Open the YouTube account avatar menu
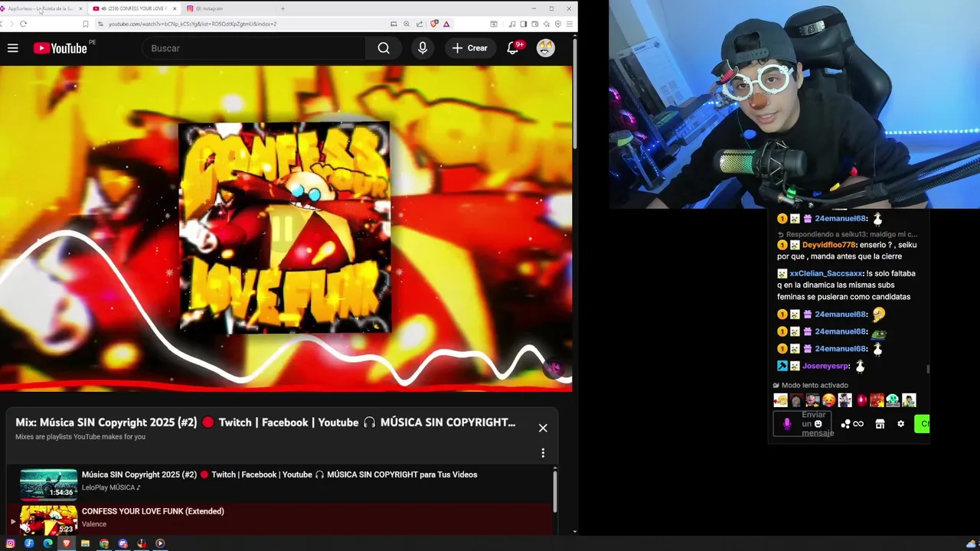Image resolution: width=980 pixels, height=551 pixels. pos(545,48)
